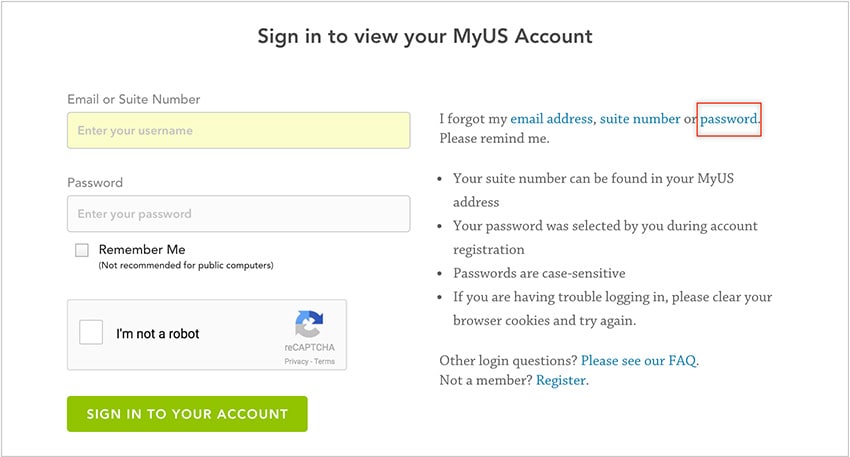Screen dimensions: 850x457
Task: Select the Sign in to view heading
Action: coord(425,36)
